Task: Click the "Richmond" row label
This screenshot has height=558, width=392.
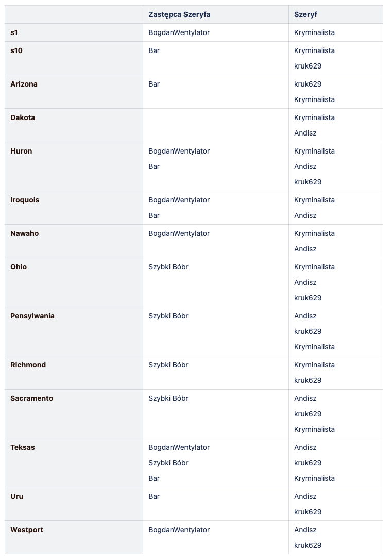Action: pyautogui.click(x=28, y=365)
